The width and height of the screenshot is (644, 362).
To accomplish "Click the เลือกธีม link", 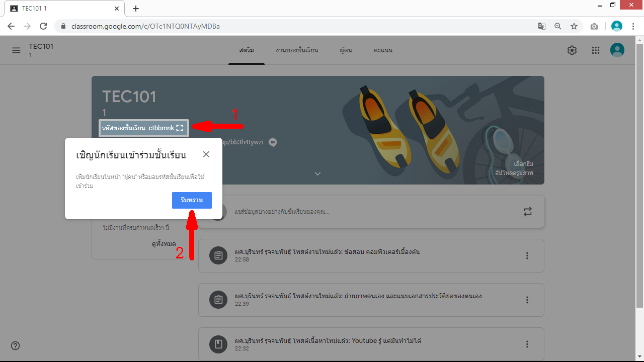I will (523, 164).
